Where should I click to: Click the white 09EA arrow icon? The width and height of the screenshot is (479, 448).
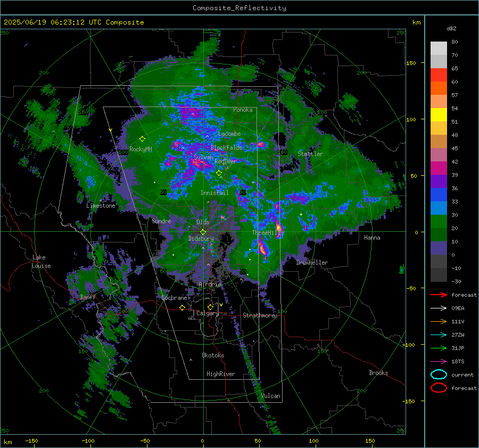439,308
